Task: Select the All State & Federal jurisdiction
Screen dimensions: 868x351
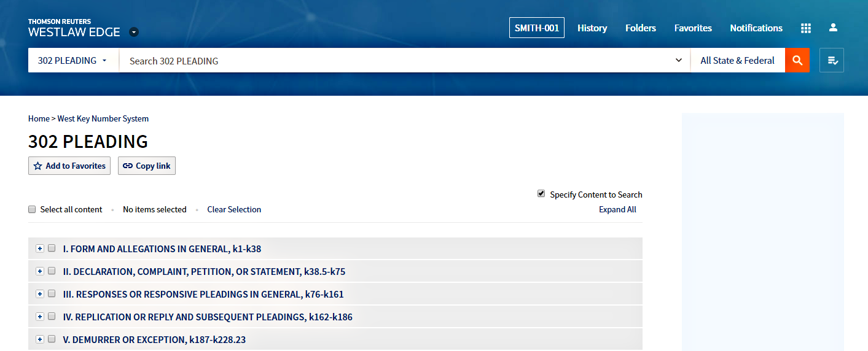Action: 737,60
